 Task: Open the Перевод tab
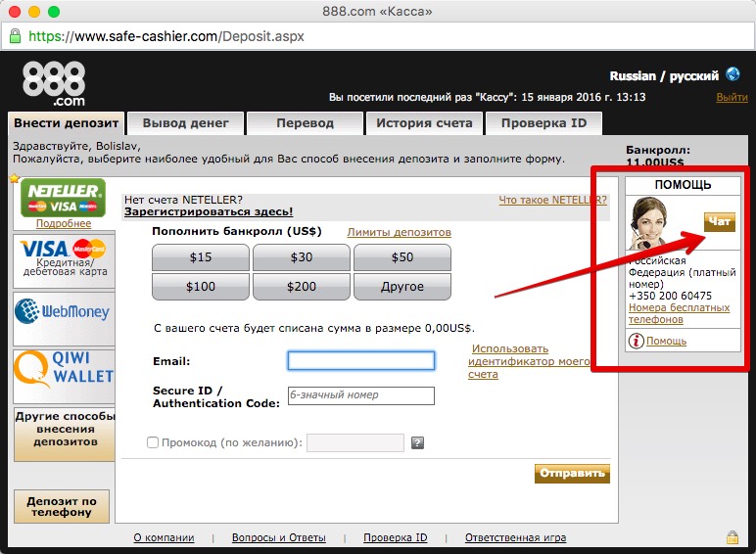305,123
